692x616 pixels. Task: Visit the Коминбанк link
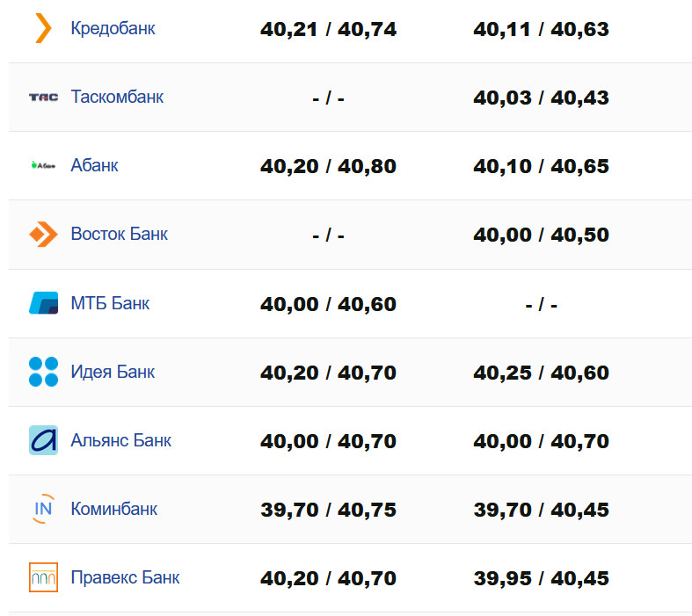(113, 509)
